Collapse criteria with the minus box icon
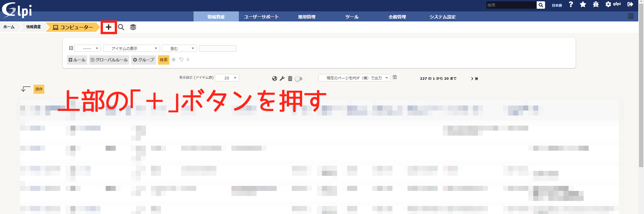The height and width of the screenshot is (214, 644). click(x=71, y=48)
